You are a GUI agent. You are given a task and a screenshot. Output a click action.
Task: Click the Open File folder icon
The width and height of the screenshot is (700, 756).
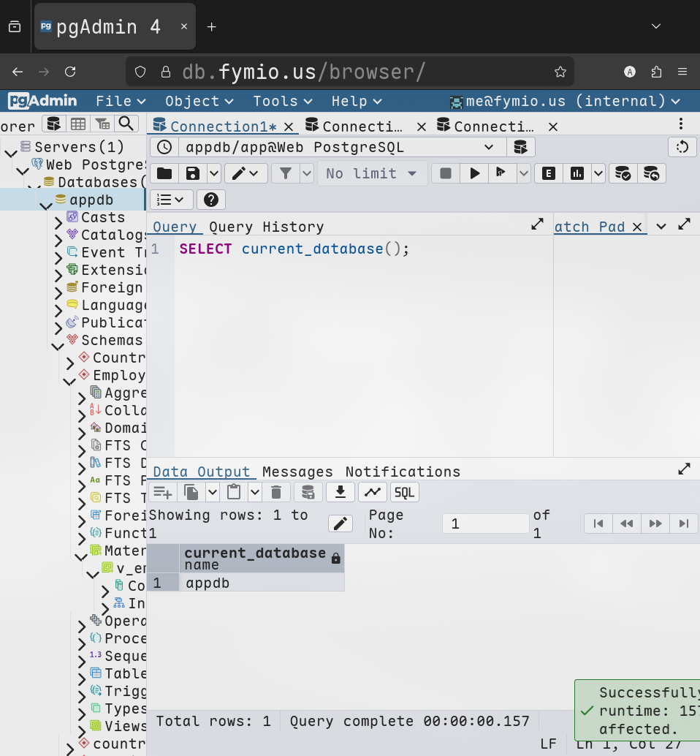pos(164,173)
